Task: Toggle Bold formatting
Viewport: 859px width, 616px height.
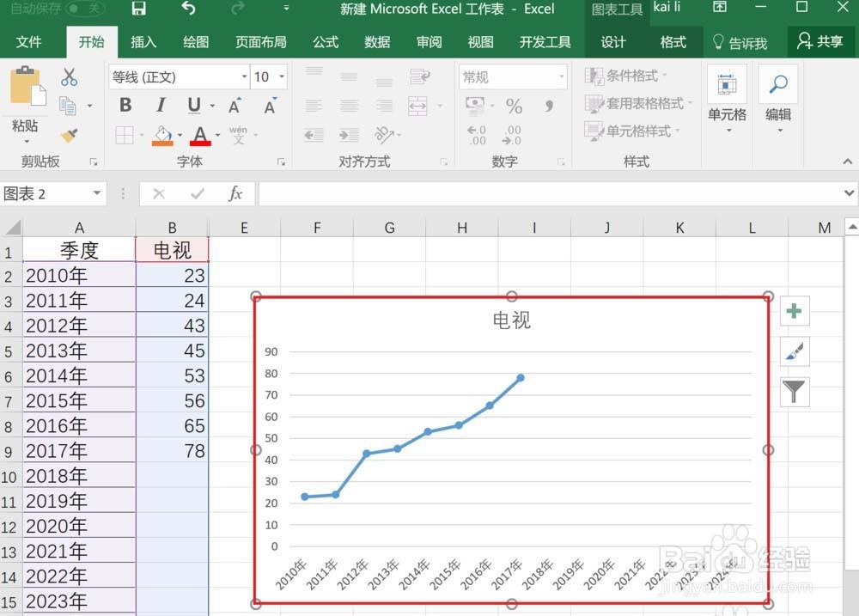Action: click(x=125, y=105)
